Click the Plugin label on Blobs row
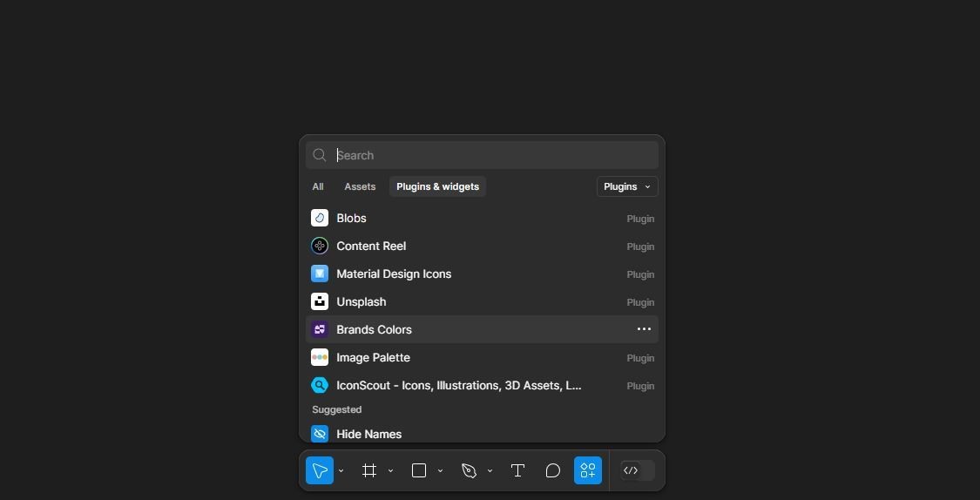 640,219
